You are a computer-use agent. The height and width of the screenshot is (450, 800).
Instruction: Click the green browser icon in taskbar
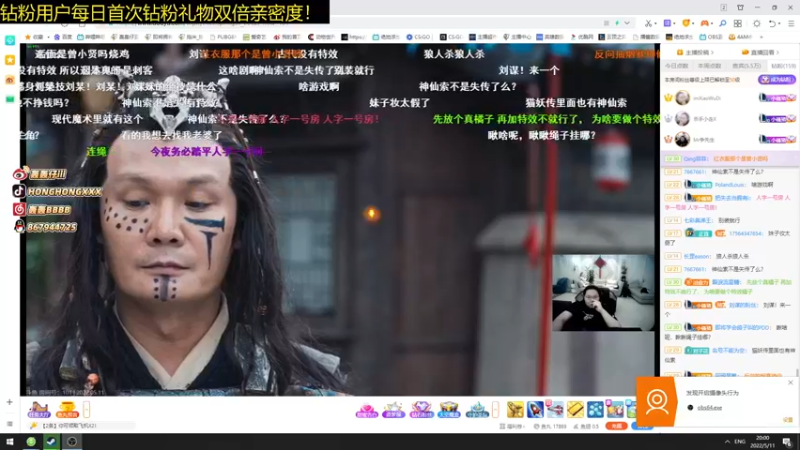[31, 442]
